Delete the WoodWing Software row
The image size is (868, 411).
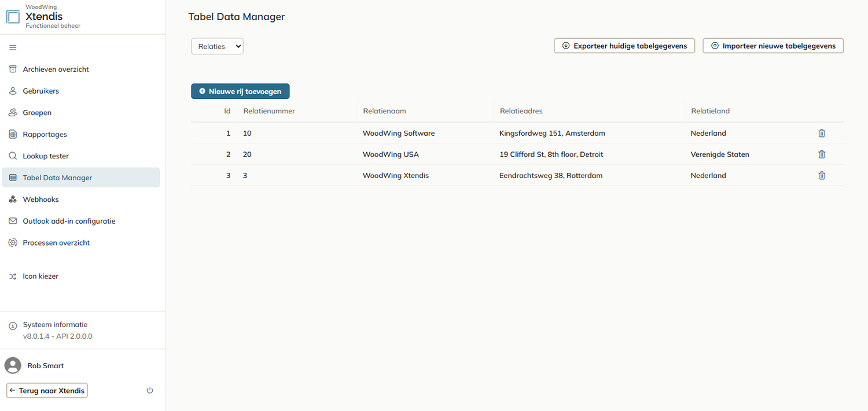(822, 133)
